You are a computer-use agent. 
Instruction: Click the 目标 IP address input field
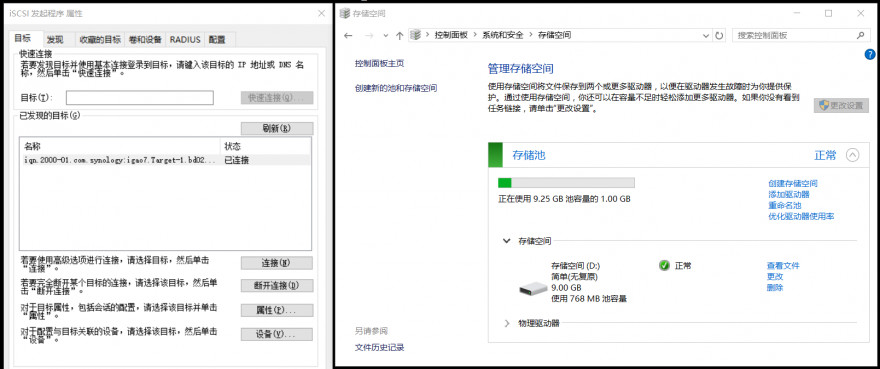coord(140,98)
